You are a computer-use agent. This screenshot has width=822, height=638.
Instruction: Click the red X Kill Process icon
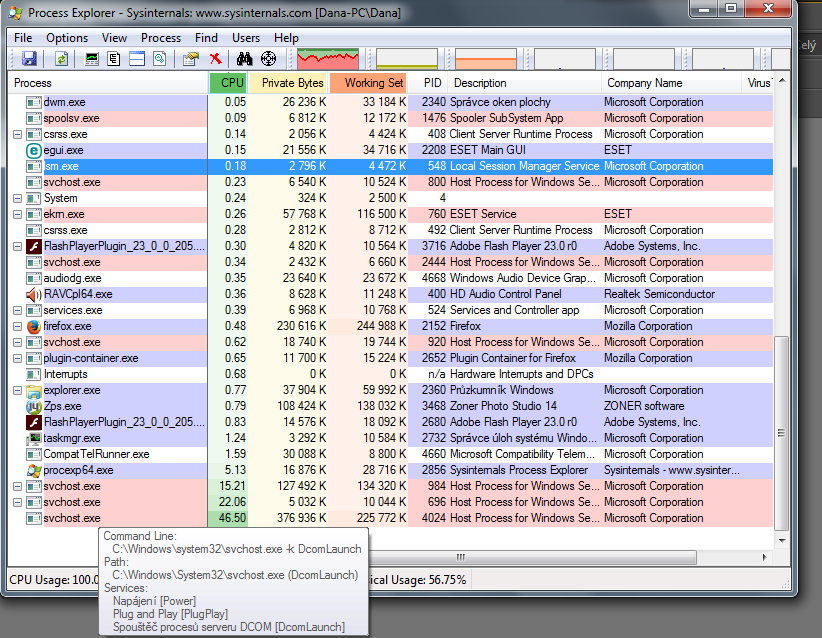[x=214, y=59]
